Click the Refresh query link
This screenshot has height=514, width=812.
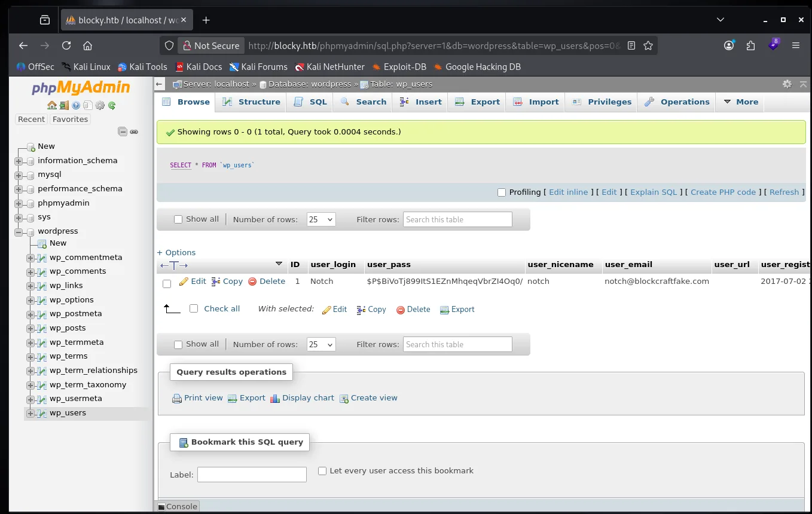pyautogui.click(x=784, y=192)
